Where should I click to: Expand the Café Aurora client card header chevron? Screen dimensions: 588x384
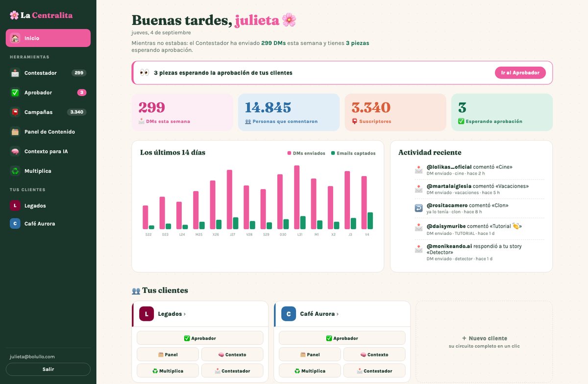click(x=337, y=314)
